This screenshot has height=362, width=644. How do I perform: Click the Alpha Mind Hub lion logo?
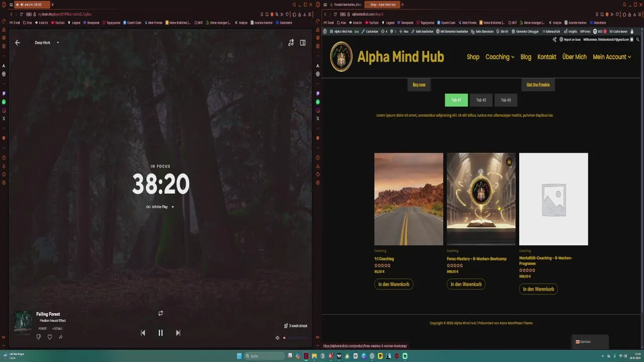[341, 57]
